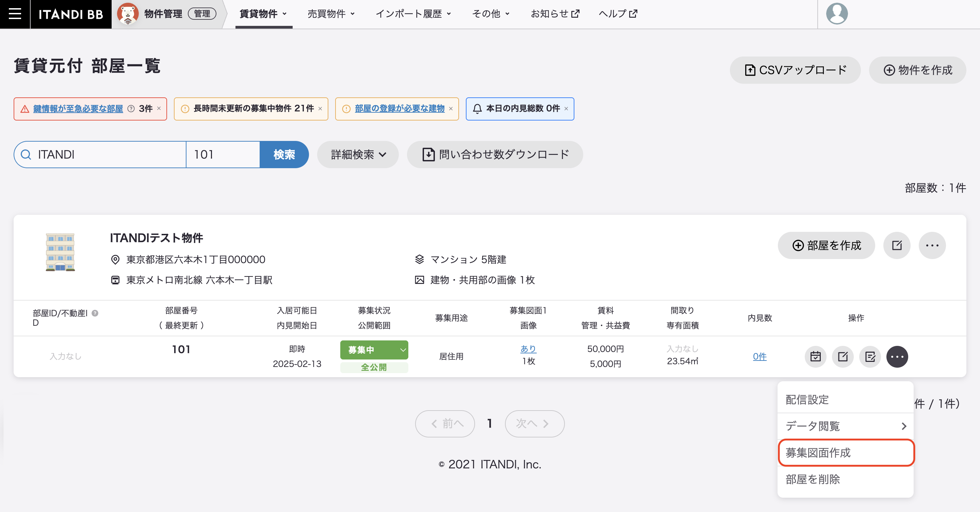Open the hamburger menu icon
This screenshot has height=512, width=980.
coord(15,14)
